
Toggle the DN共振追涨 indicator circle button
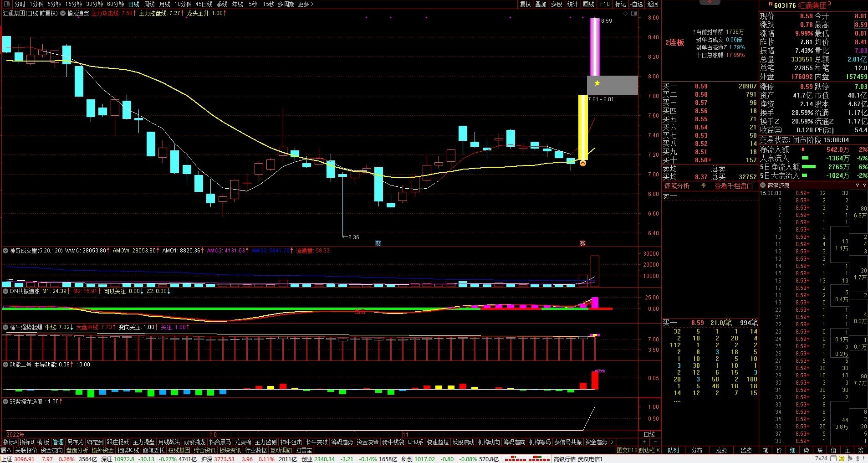click(x=5, y=291)
